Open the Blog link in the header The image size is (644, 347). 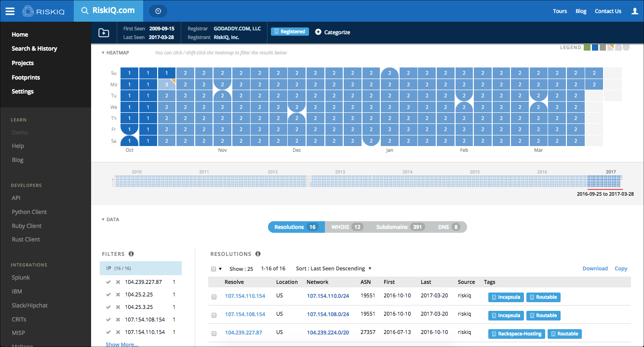581,11
